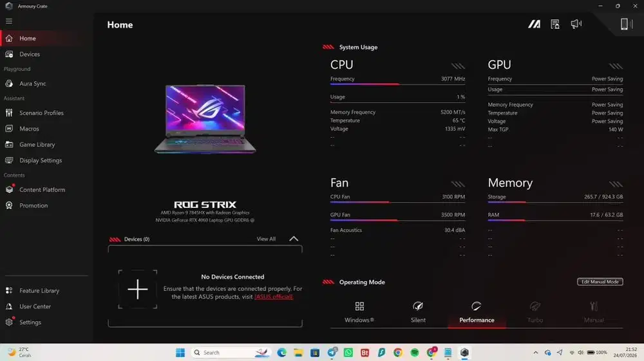The width and height of the screenshot is (644, 361).
Task: Open Armoury Crate taskbar icon
Action: pos(464,353)
